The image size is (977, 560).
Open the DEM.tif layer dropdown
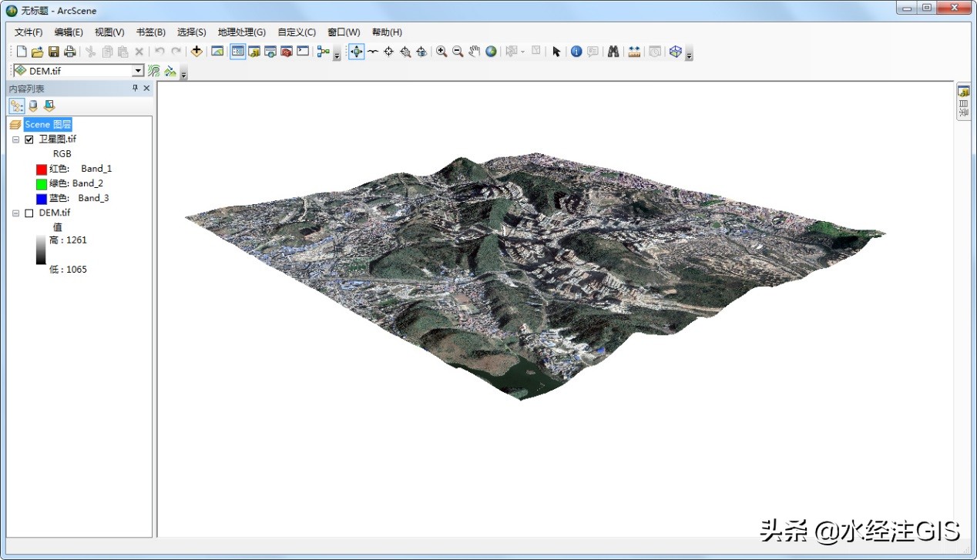[x=138, y=71]
